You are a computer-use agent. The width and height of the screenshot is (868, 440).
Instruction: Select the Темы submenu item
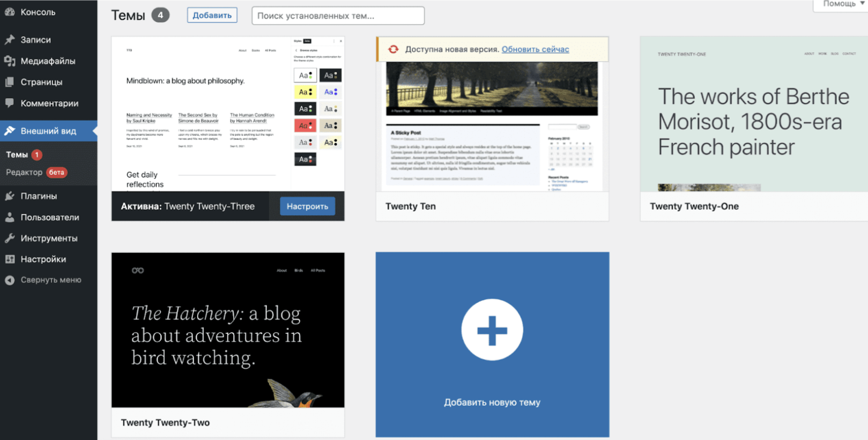(17, 154)
